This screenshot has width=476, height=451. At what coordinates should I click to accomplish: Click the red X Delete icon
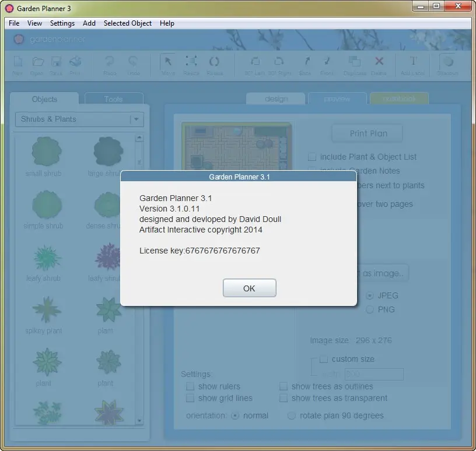(379, 61)
